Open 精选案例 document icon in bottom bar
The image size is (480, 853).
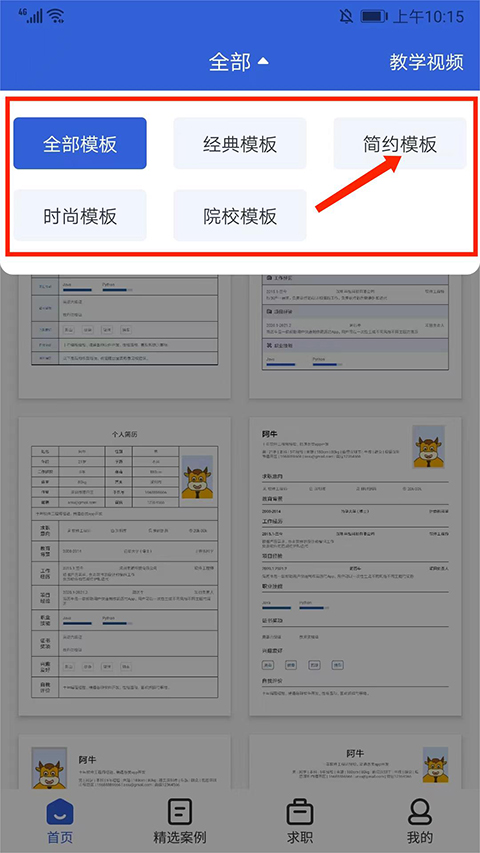point(180,812)
